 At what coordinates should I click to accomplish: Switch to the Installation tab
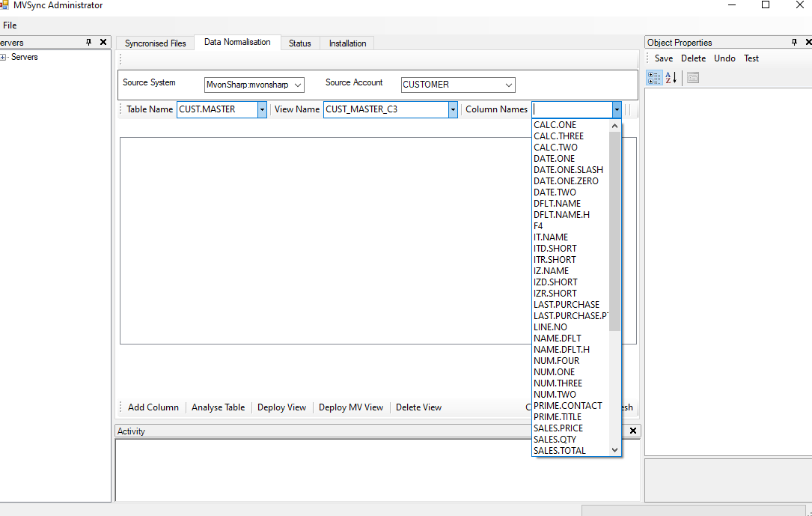coord(347,43)
